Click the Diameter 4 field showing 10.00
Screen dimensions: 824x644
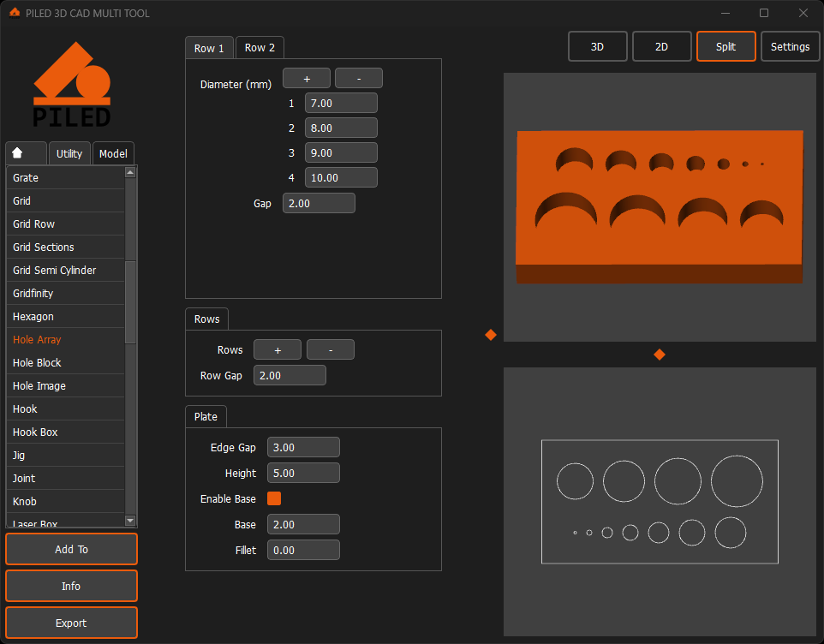click(341, 177)
